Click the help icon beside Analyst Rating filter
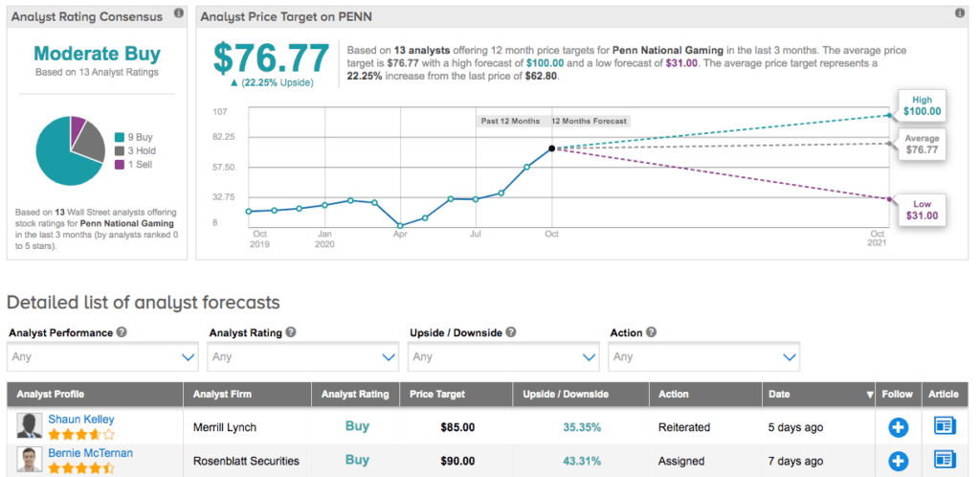Screen dimensions: 980x477 pyautogui.click(x=291, y=332)
